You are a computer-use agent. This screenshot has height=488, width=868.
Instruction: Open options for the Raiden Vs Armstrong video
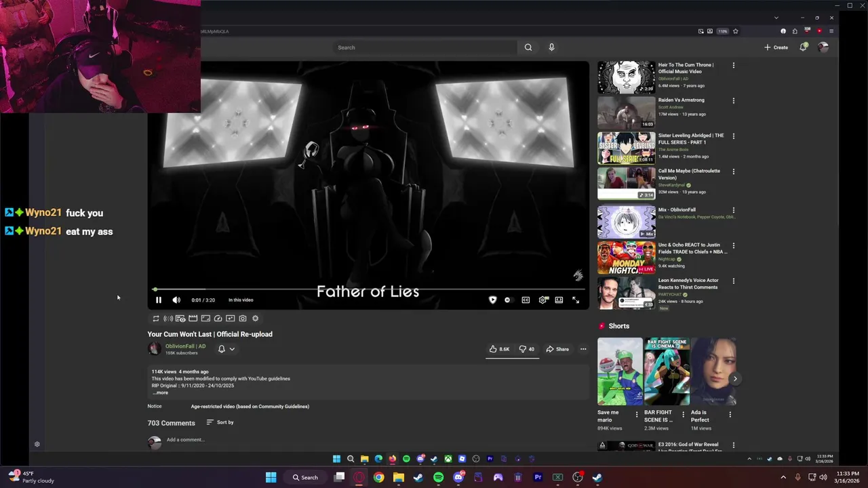733,101
